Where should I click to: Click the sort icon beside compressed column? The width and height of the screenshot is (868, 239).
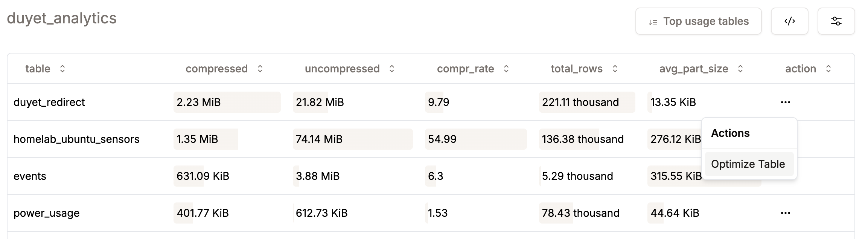(x=260, y=69)
